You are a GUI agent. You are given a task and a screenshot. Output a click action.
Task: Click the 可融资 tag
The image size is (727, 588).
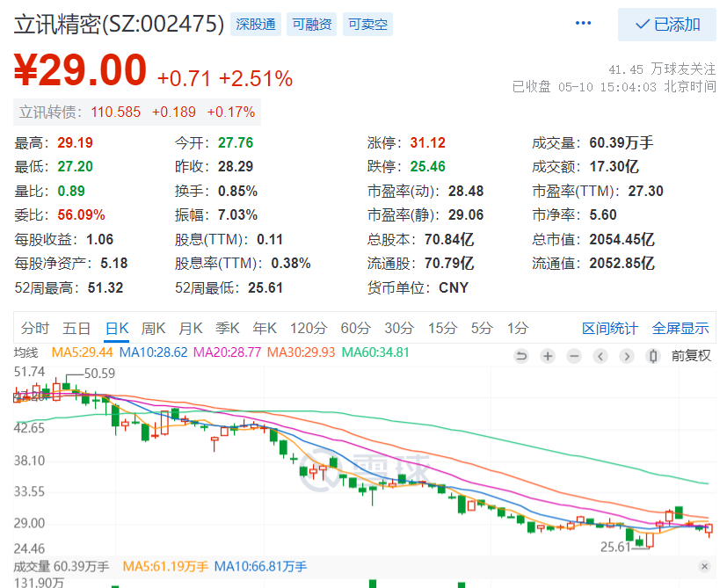tap(311, 24)
